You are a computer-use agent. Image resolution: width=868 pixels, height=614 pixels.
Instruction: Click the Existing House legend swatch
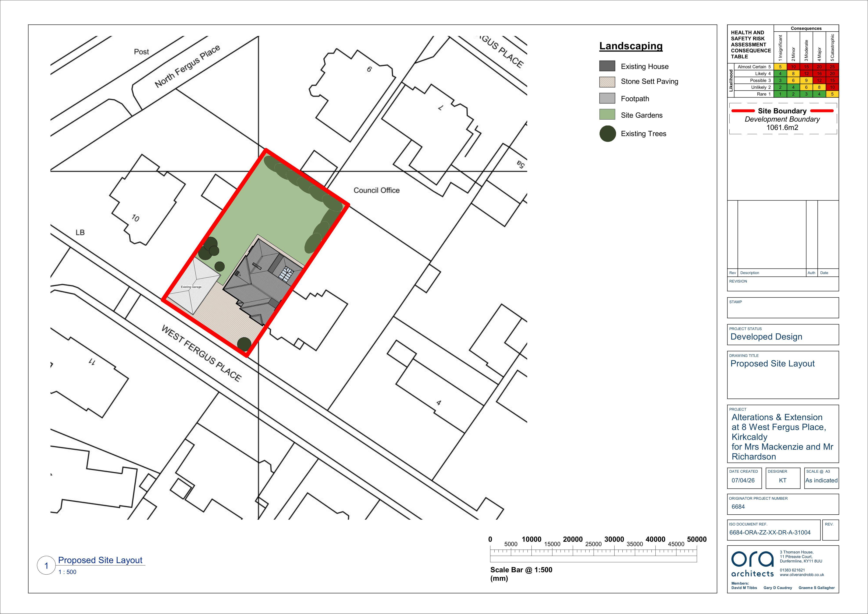tap(607, 66)
